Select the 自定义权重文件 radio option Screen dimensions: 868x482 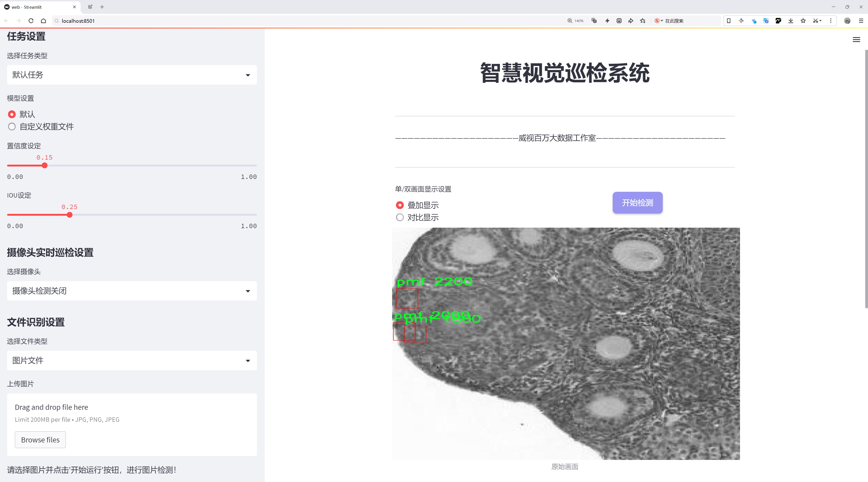pos(12,127)
